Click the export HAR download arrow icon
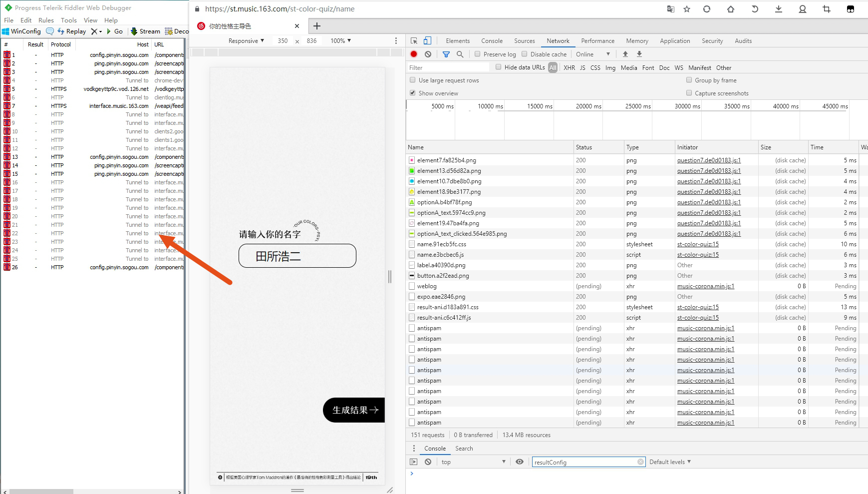The width and height of the screenshot is (868, 494). tap(639, 54)
